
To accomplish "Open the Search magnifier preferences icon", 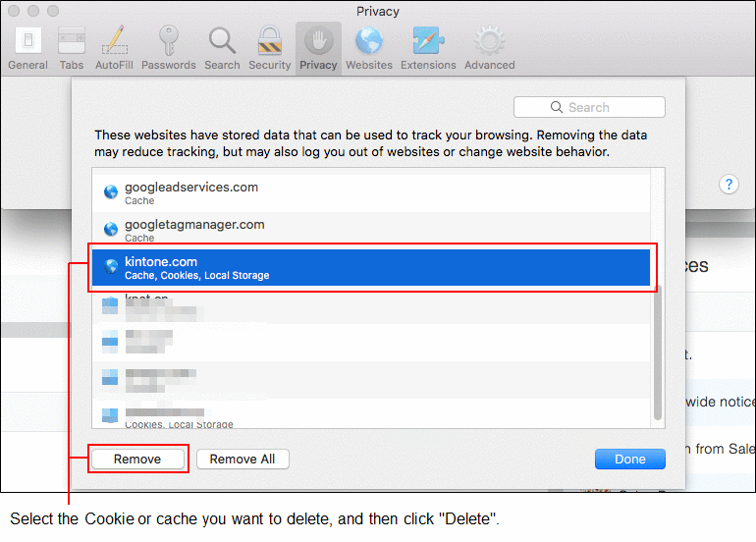I will [x=222, y=40].
